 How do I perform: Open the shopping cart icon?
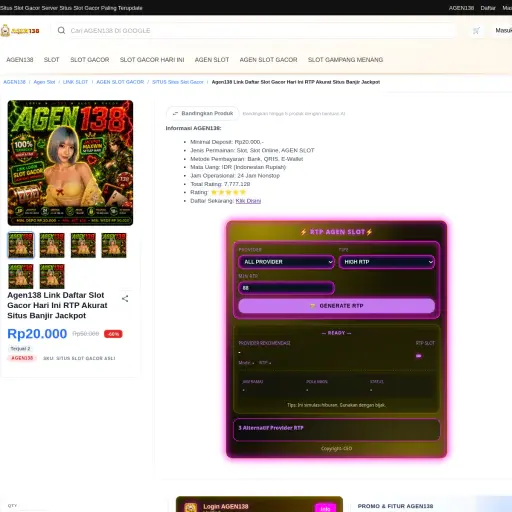click(476, 31)
